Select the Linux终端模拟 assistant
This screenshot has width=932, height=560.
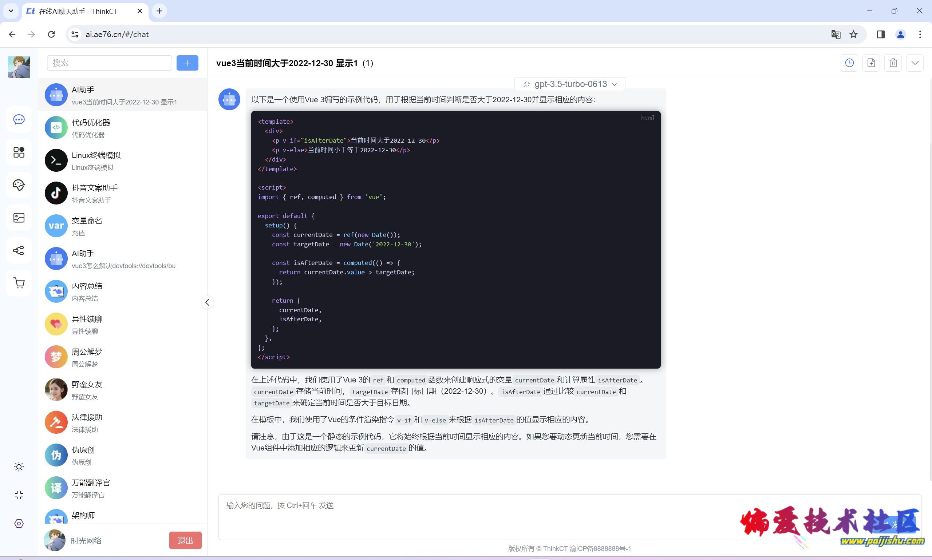click(x=123, y=161)
